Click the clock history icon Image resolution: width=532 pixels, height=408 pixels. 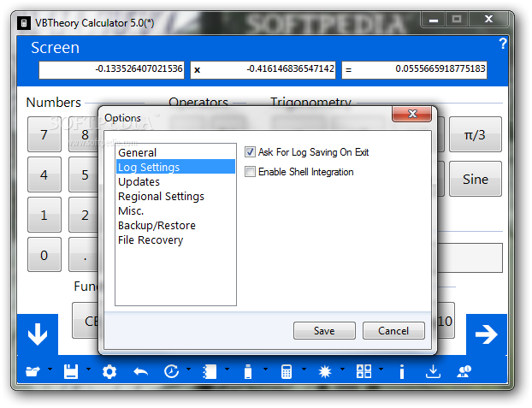(x=171, y=372)
